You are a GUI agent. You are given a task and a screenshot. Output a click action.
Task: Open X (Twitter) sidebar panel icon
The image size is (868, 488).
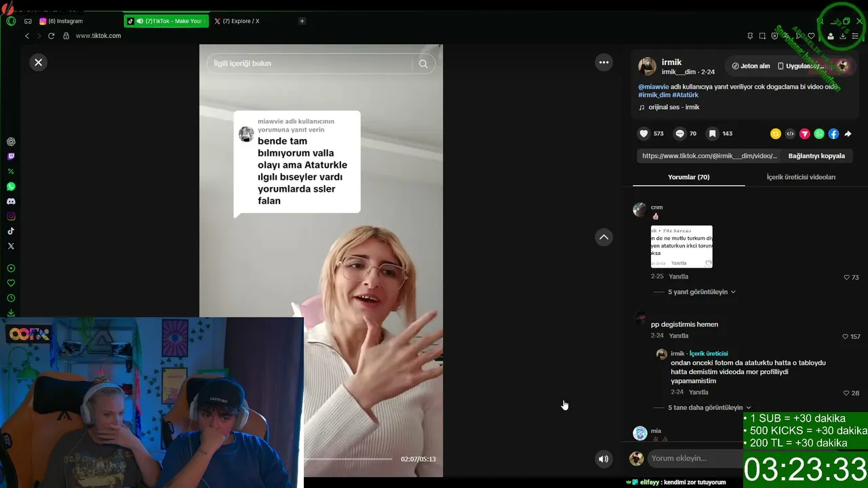click(11, 246)
